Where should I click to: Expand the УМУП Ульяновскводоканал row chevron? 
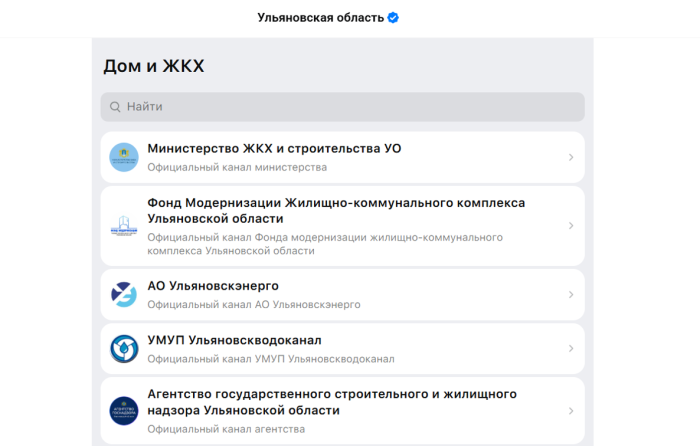(571, 349)
